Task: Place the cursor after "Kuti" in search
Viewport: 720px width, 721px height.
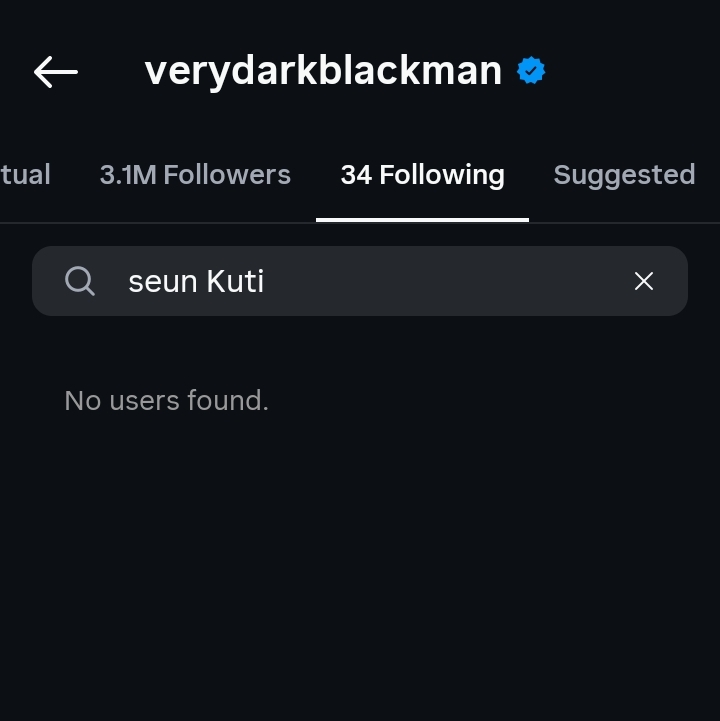Action: 266,281
